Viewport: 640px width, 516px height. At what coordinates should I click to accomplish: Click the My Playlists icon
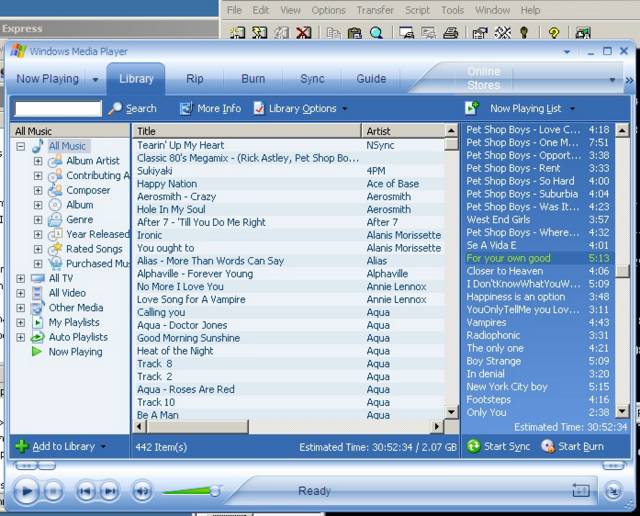[x=37, y=322]
